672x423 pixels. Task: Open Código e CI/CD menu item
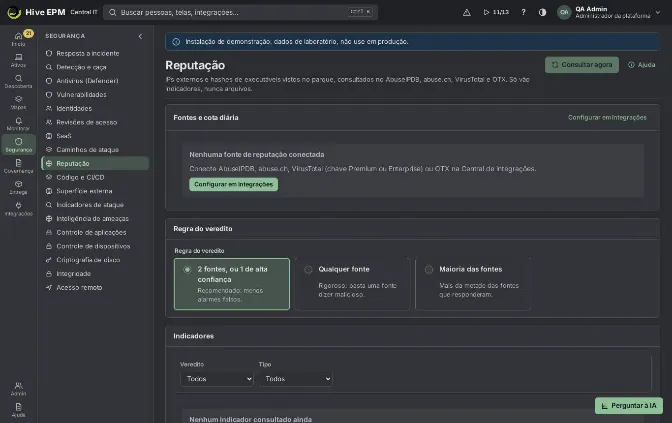(95, 177)
